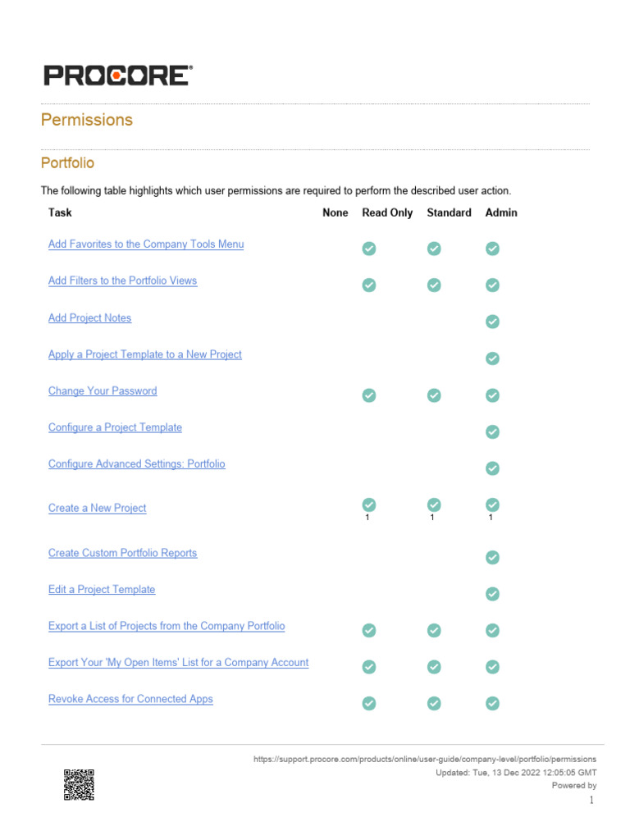
Task: Open the Add Project Notes link
Action: point(89,318)
